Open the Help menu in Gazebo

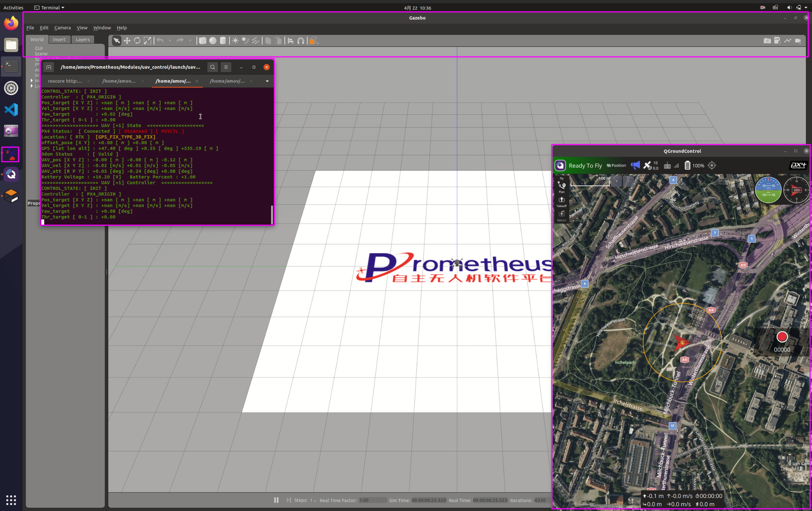point(122,27)
